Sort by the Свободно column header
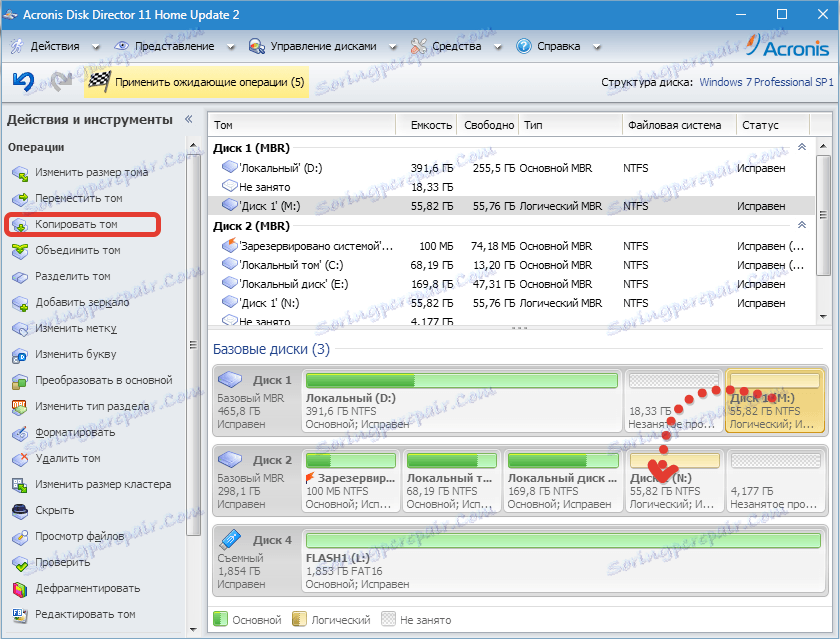This screenshot has height=639, width=840. tap(488, 125)
